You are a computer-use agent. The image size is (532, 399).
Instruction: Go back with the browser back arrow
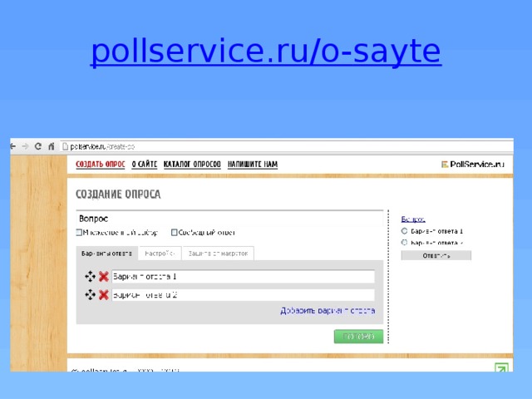(13, 146)
